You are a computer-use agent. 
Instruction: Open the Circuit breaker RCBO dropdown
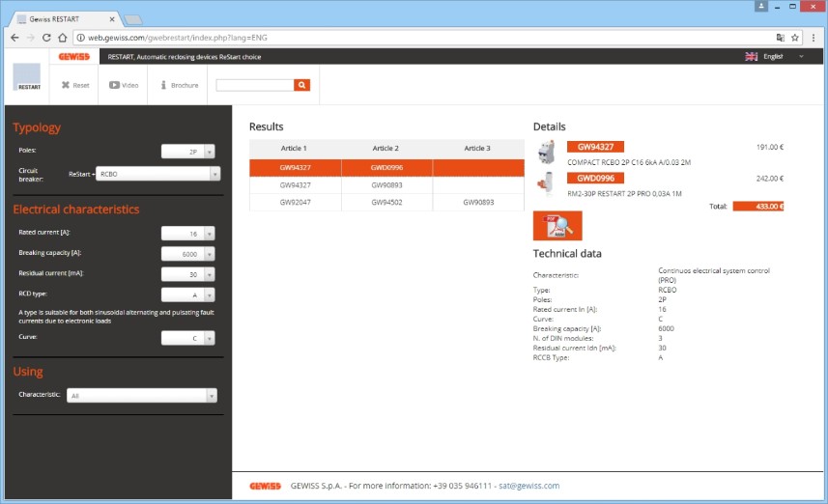(x=157, y=174)
